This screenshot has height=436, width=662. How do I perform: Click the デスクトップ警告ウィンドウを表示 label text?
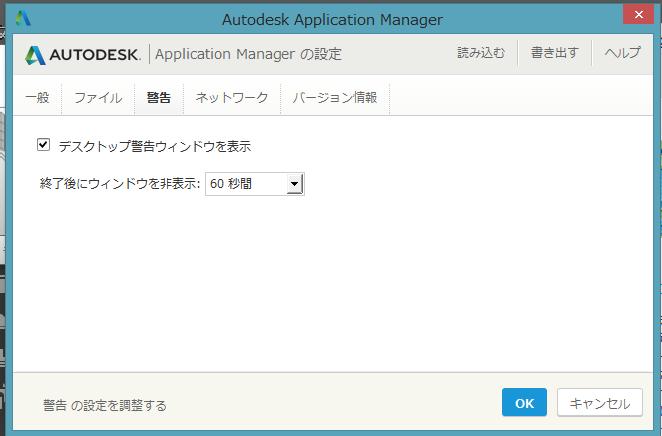click(x=155, y=146)
